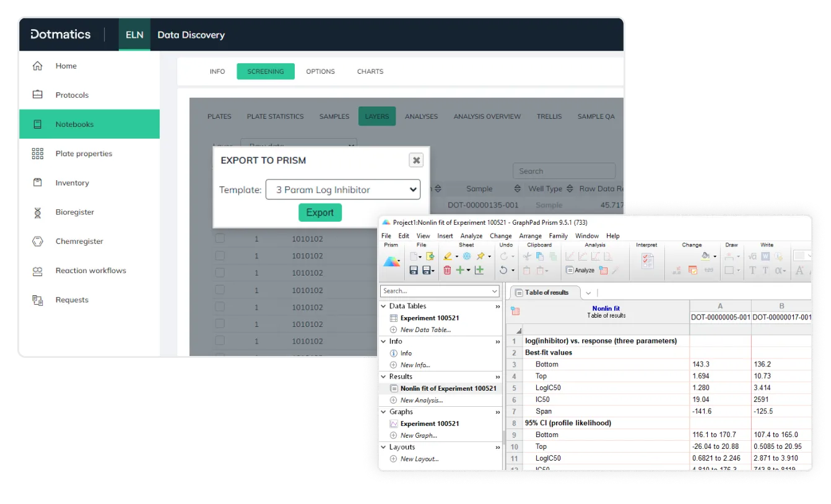The image size is (831, 504).
Task: Click the green New sheet plus icon
Action: [x=459, y=270]
